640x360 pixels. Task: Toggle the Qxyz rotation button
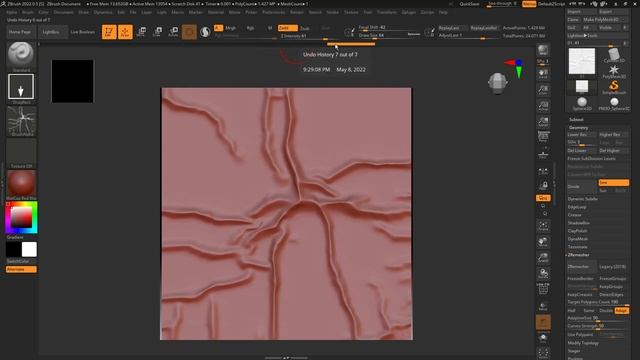[x=543, y=198]
